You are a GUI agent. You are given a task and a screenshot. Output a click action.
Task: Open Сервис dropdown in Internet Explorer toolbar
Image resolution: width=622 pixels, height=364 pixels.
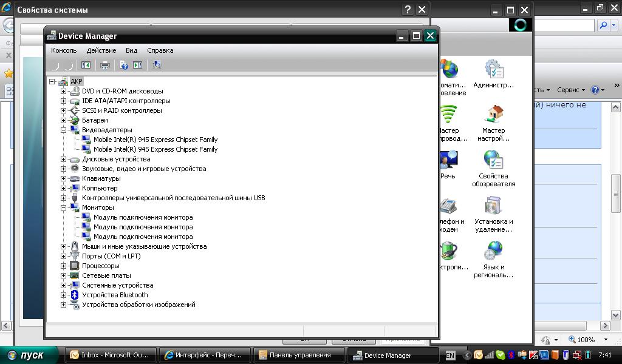coord(570,90)
